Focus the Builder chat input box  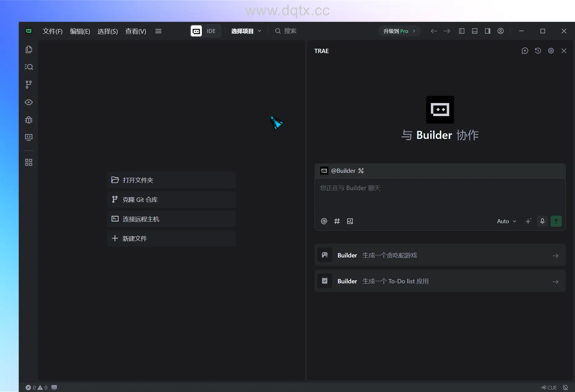coord(440,196)
